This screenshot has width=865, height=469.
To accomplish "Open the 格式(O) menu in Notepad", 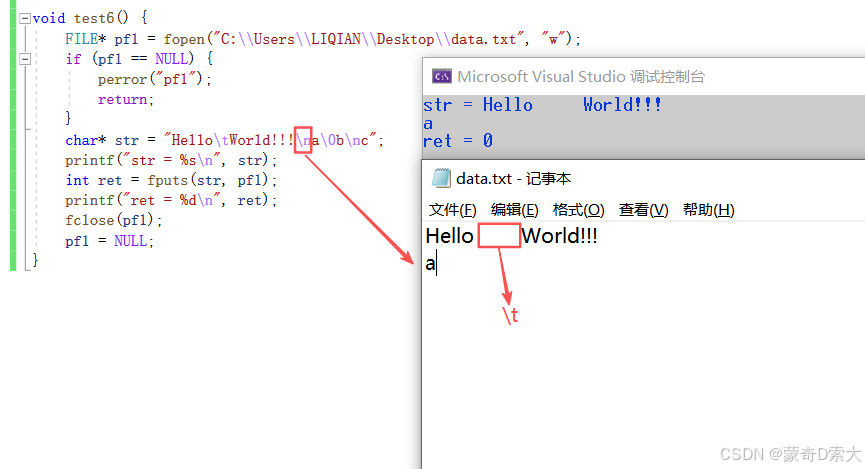I will [x=578, y=210].
